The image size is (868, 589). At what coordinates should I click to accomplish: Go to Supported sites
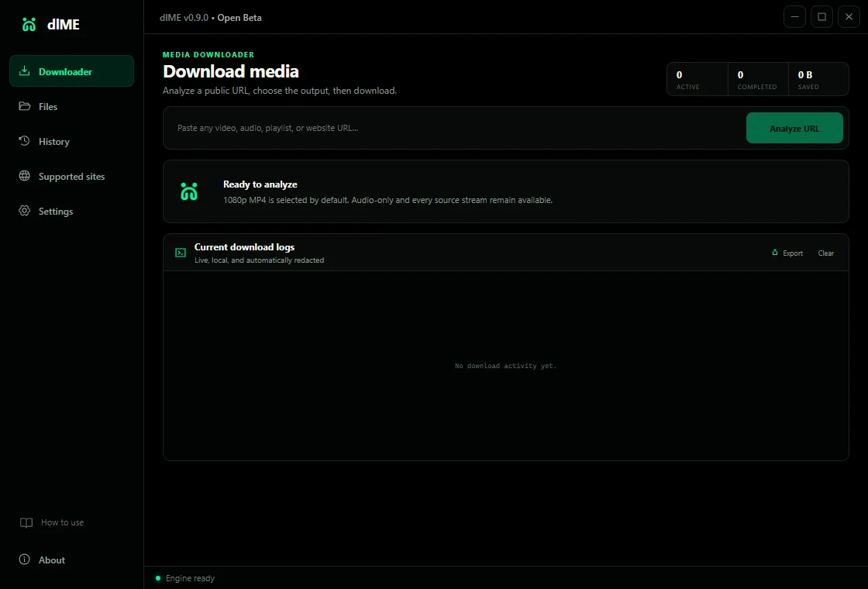coord(71,176)
